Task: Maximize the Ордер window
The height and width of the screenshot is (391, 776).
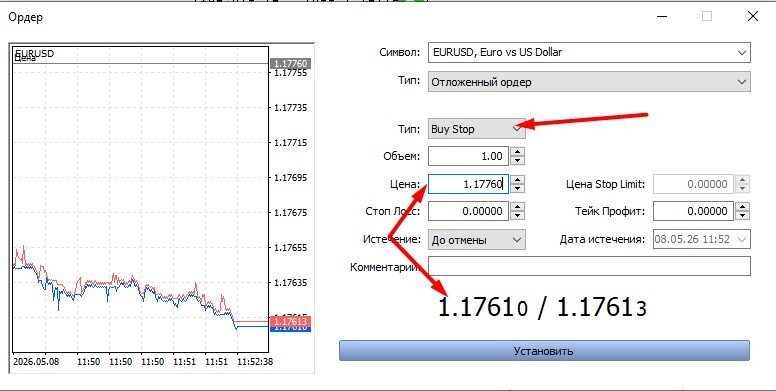Action: (707, 16)
